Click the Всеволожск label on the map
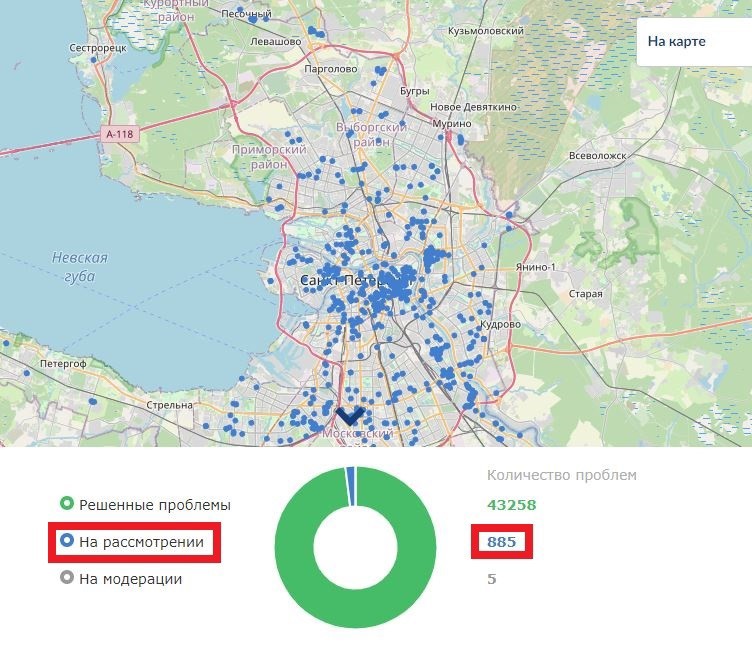Image resolution: width=752 pixels, height=645 pixels. pos(596,156)
